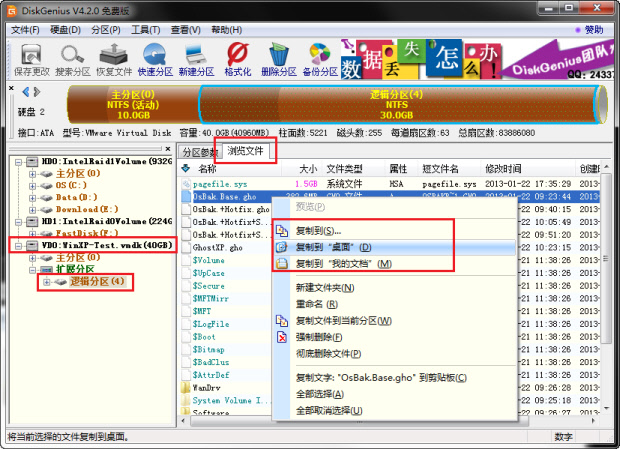Select logical partition (4) 30.0GB disk bar
The height and width of the screenshot is (449, 620).
pos(397,105)
